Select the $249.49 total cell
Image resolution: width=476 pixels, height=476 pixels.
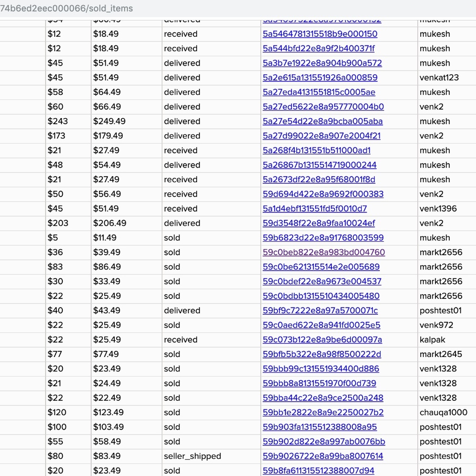coord(126,121)
